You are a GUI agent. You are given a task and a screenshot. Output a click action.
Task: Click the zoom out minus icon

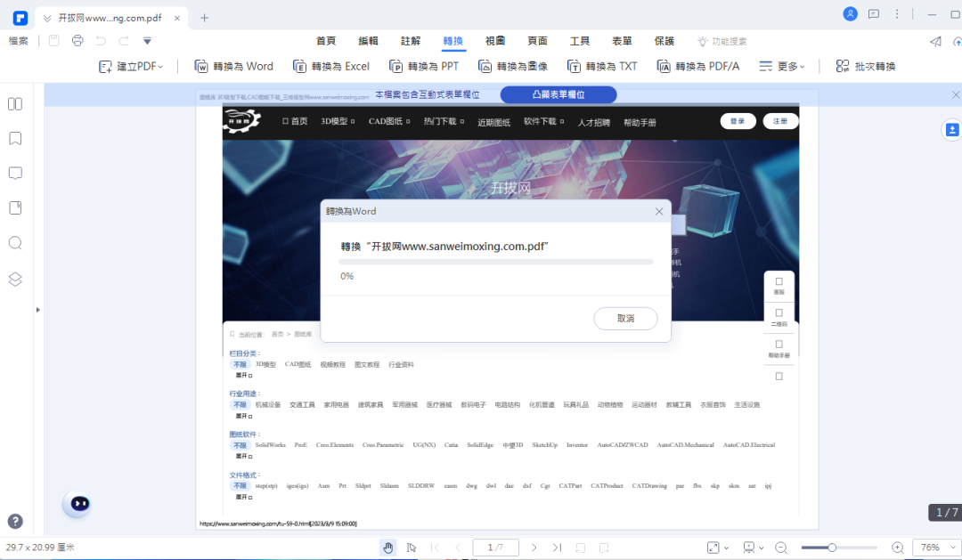click(x=781, y=548)
